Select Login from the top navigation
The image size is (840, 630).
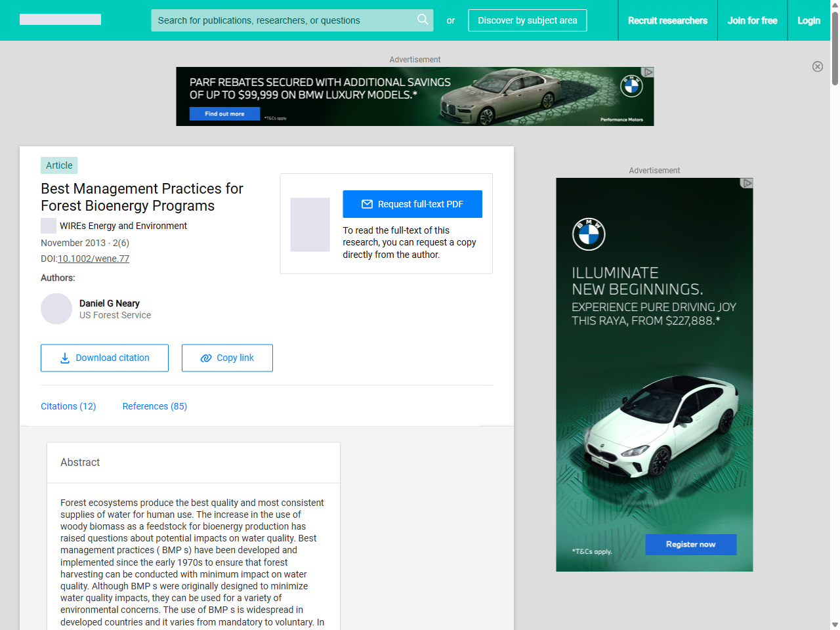pos(808,20)
